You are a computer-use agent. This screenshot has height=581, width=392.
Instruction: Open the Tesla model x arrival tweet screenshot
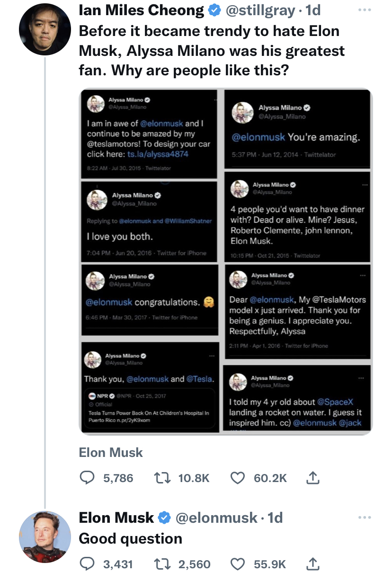click(x=297, y=312)
